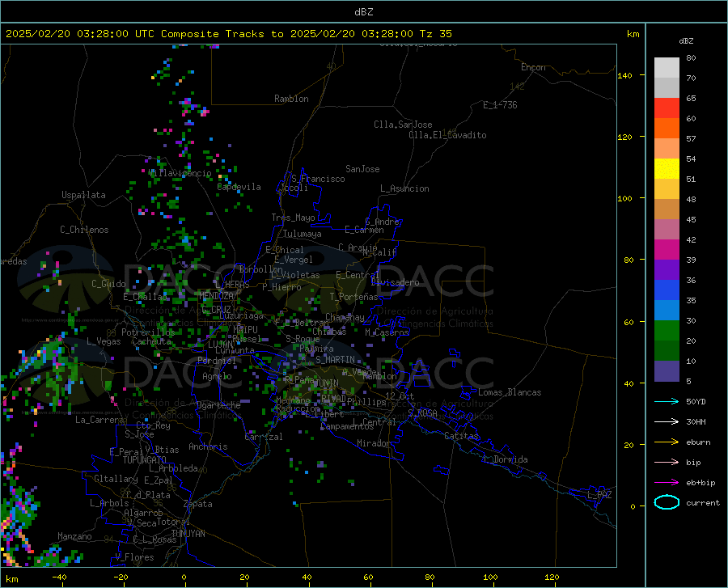Click the L_PAZ map label

[599, 495]
